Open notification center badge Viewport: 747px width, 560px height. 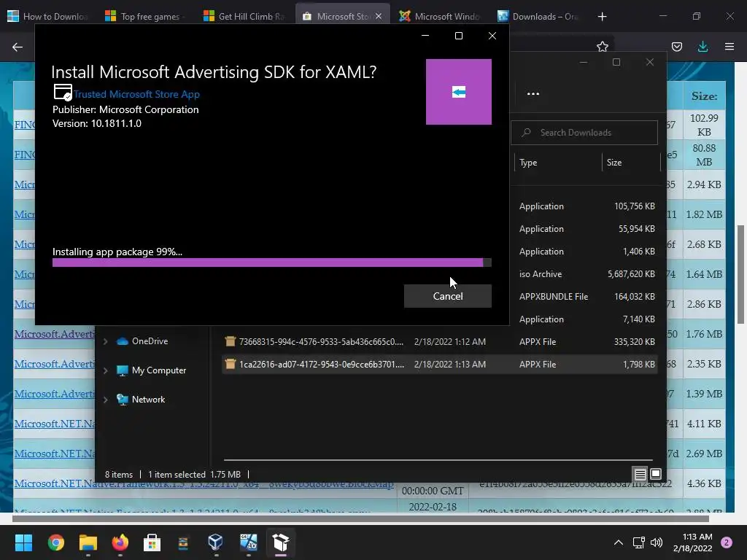[x=727, y=542]
